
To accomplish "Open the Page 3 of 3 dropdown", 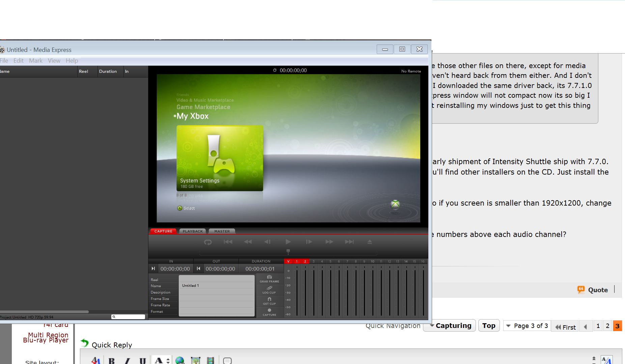I will 527,326.
